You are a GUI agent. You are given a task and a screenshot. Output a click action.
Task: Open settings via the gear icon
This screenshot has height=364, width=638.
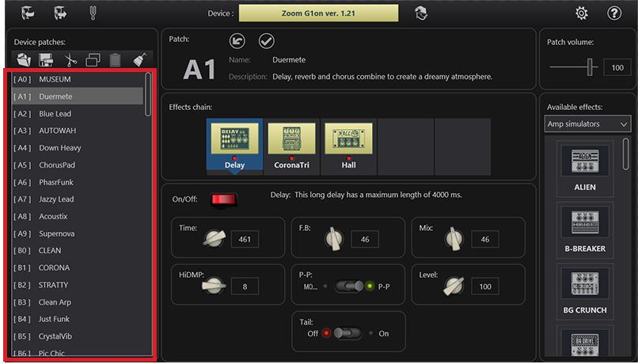click(582, 13)
